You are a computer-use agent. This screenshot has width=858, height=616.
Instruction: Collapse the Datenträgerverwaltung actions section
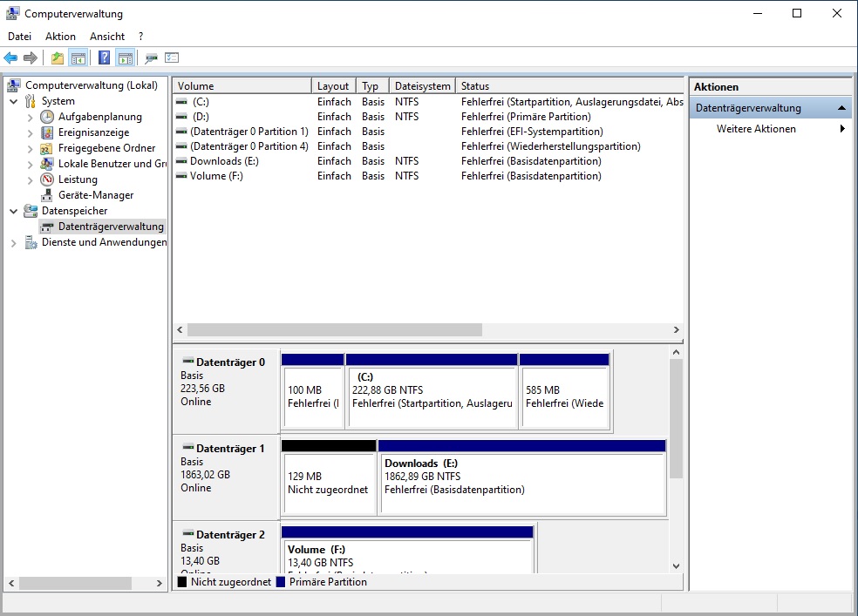coord(842,108)
